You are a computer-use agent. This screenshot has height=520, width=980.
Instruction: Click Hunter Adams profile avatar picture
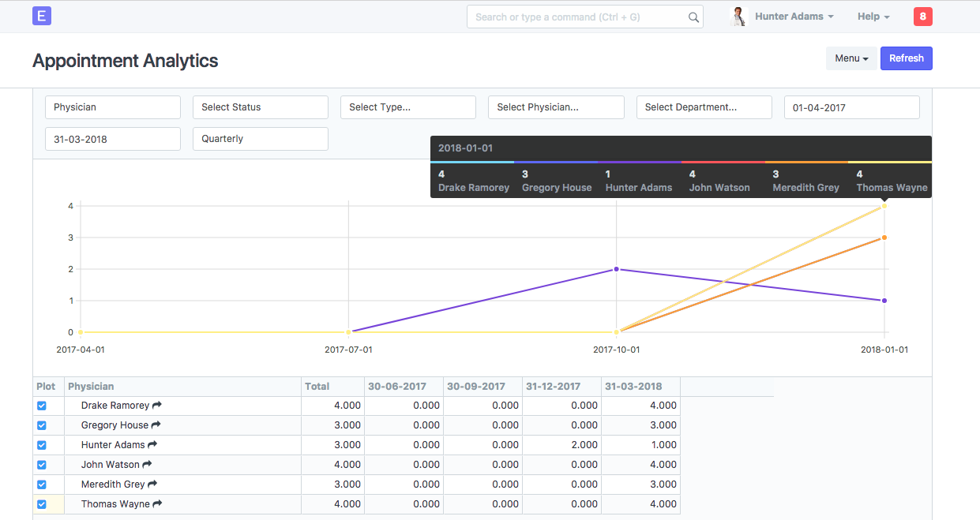point(738,16)
